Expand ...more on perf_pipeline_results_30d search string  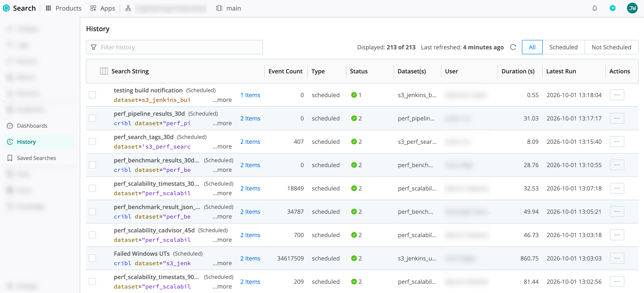pyautogui.click(x=222, y=123)
